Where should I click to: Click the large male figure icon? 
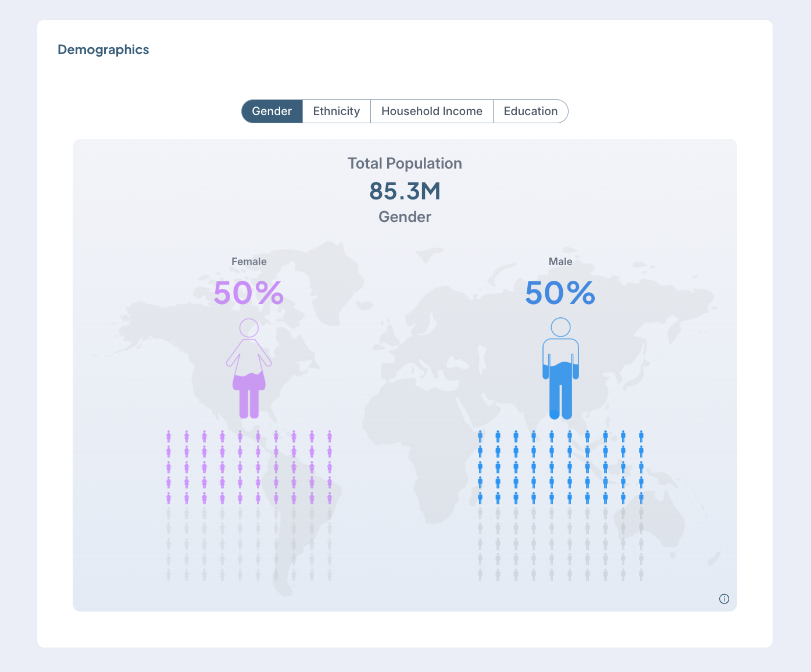click(x=560, y=369)
